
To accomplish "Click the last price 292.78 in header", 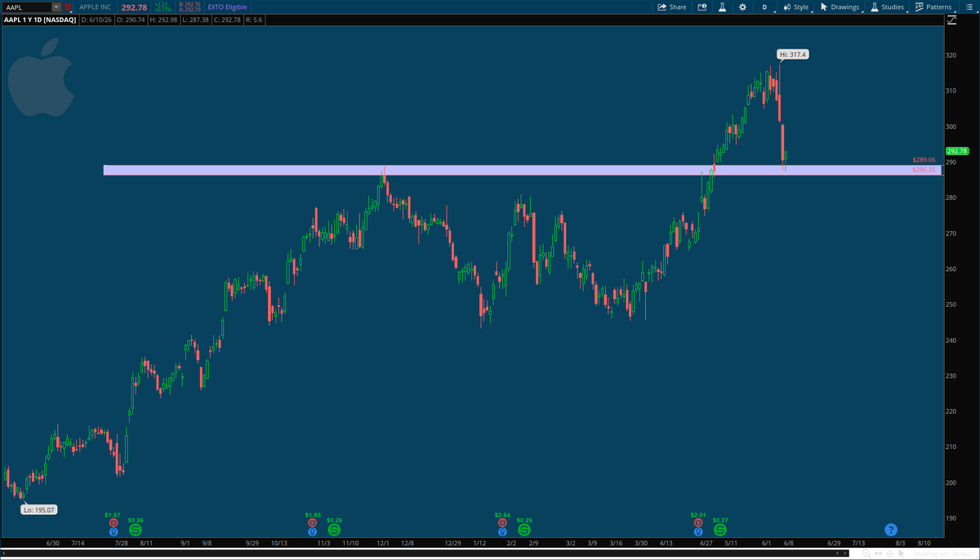I will pyautogui.click(x=134, y=7).
